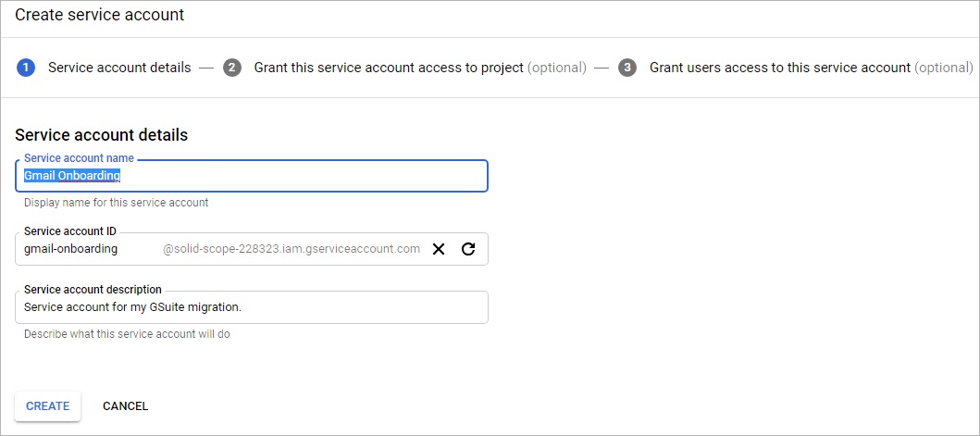Click 'Describe what this service account will do' hint
980x436 pixels.
point(127,334)
